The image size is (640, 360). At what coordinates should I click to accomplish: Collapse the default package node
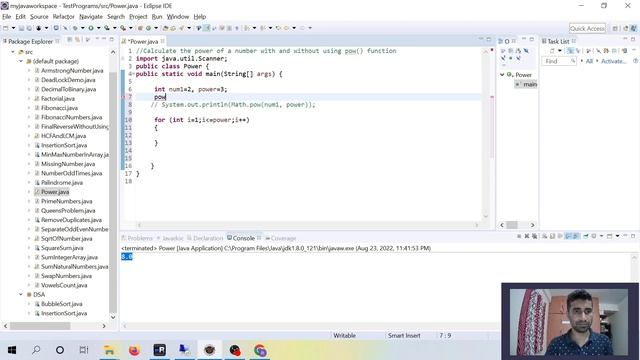click(21, 61)
